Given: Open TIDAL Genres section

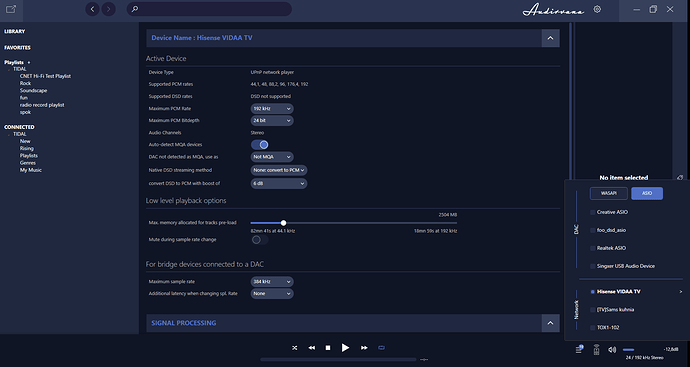Looking at the screenshot, I should point(28,163).
